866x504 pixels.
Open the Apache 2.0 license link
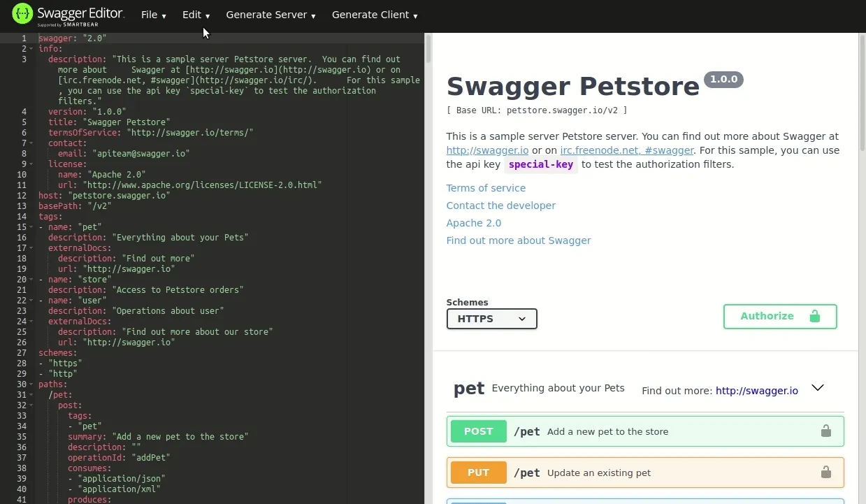point(473,222)
